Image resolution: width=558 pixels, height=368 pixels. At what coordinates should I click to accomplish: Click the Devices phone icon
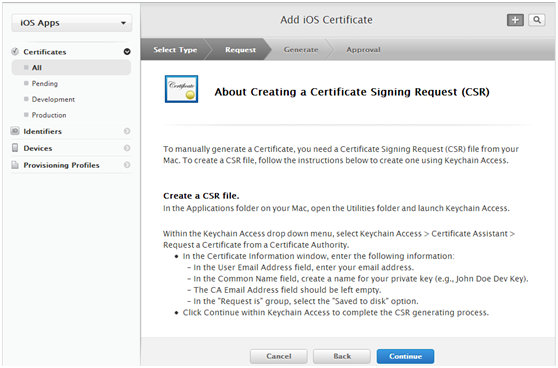[15, 148]
